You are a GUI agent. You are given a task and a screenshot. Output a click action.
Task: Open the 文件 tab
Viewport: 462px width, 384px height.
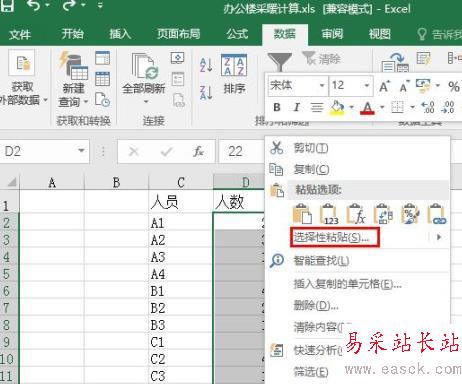tap(20, 34)
